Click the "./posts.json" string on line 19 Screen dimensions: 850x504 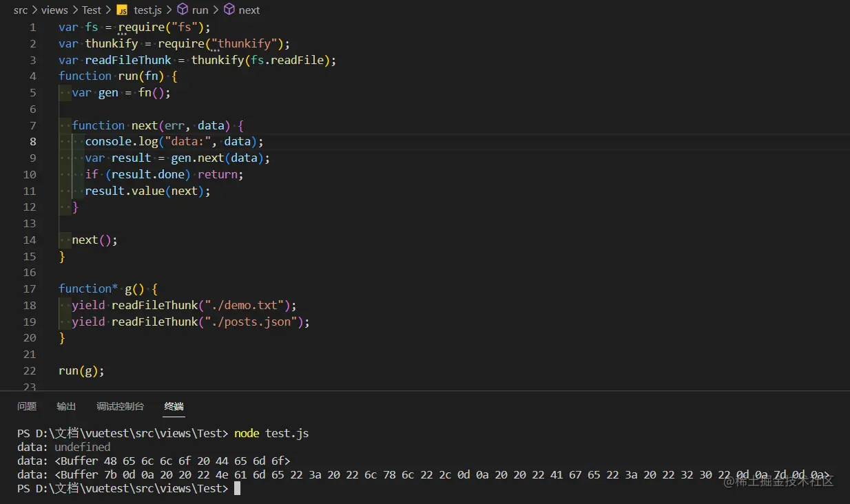[251, 322]
